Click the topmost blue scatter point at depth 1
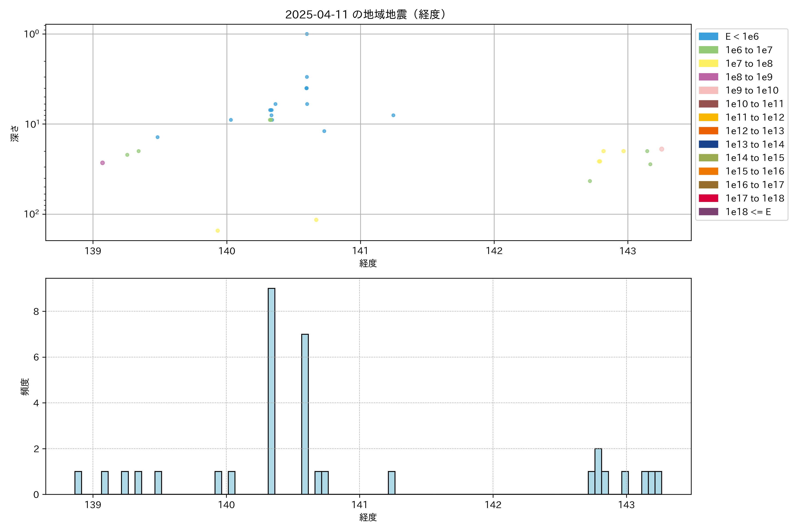 (307, 34)
